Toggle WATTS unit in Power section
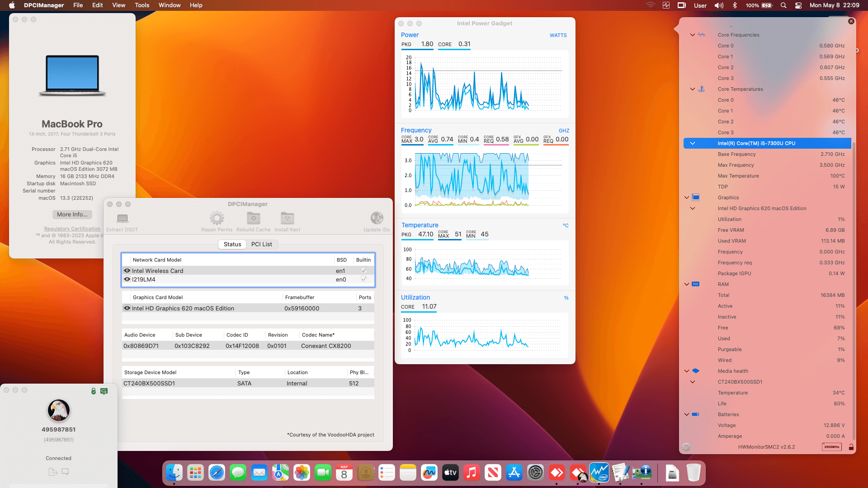Screen dimensions: 868x488 [558, 35]
